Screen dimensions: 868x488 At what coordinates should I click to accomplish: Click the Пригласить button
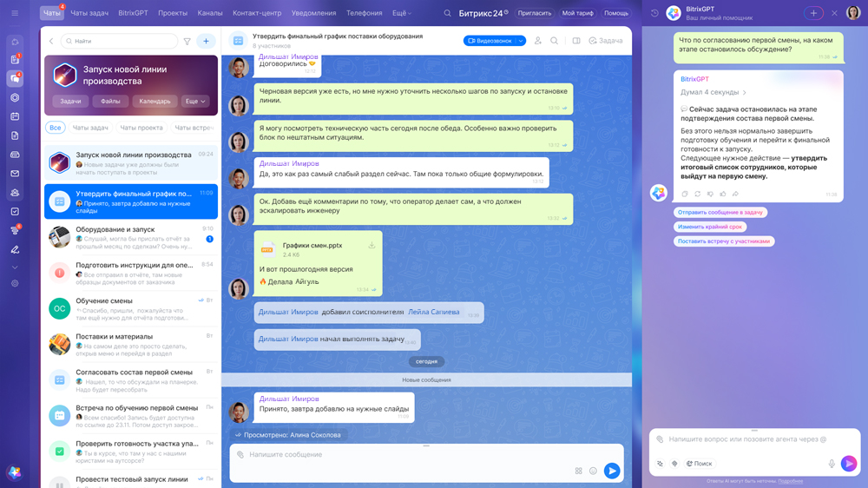tap(534, 13)
